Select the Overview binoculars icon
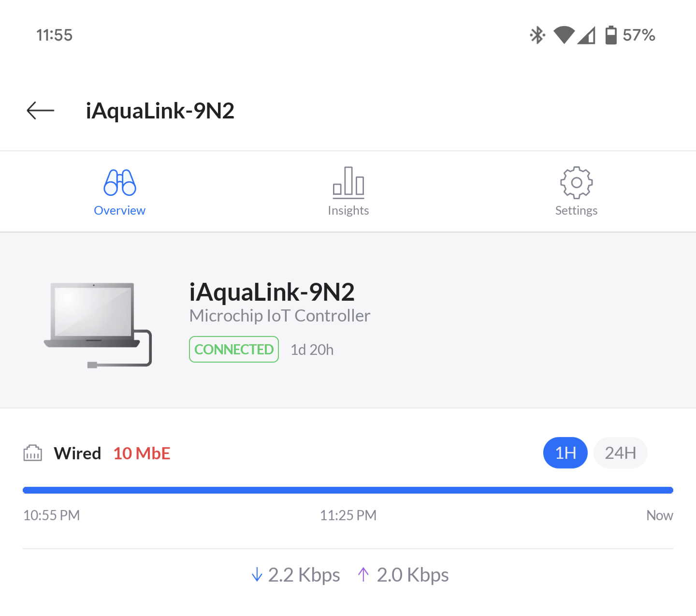Viewport: 696px width, 616px height. (x=120, y=183)
